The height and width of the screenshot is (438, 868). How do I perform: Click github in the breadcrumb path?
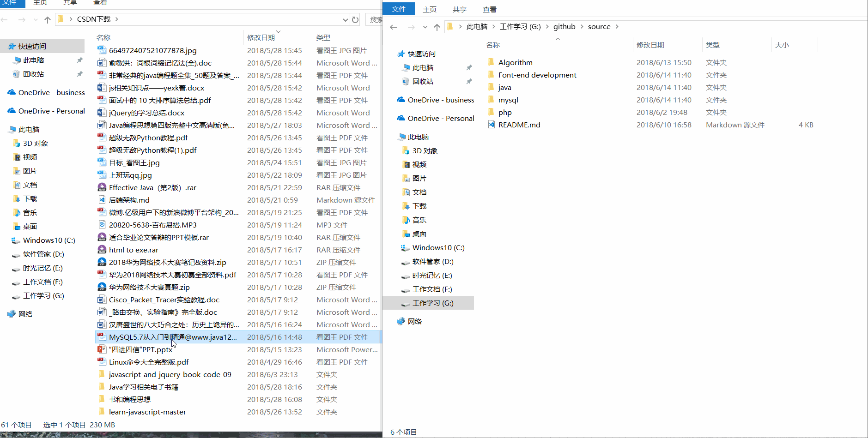(565, 27)
